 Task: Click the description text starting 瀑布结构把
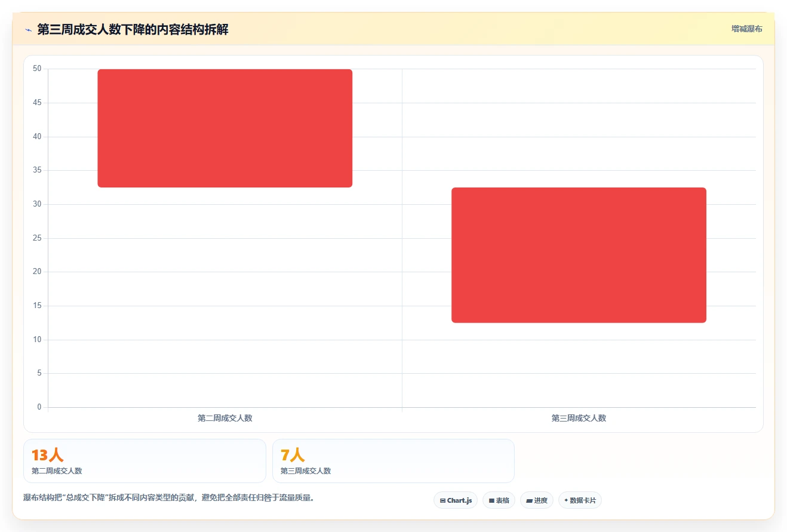coord(168,497)
